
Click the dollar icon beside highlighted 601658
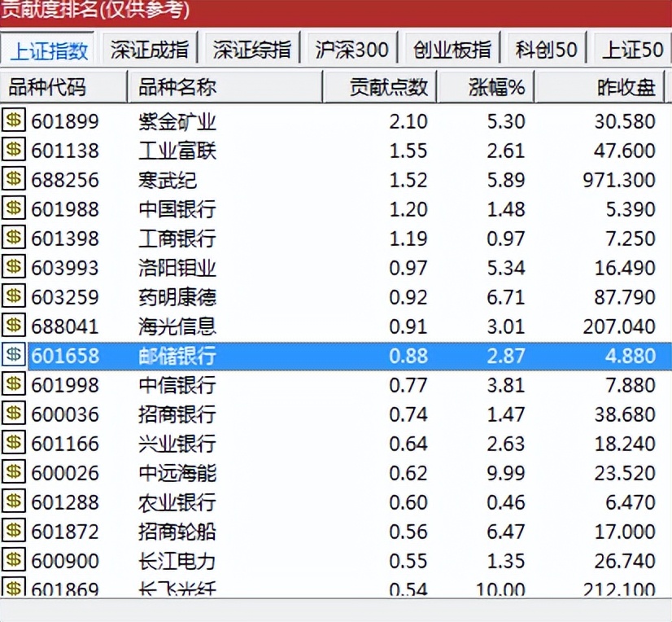(13, 355)
